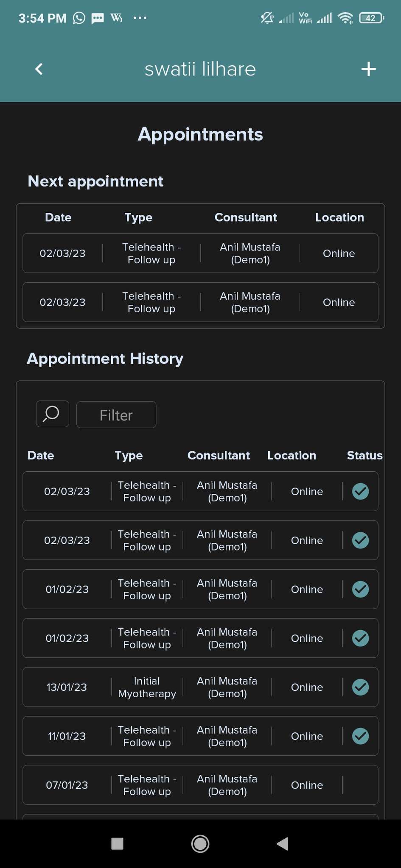Tap Android home navigation button

200,843
